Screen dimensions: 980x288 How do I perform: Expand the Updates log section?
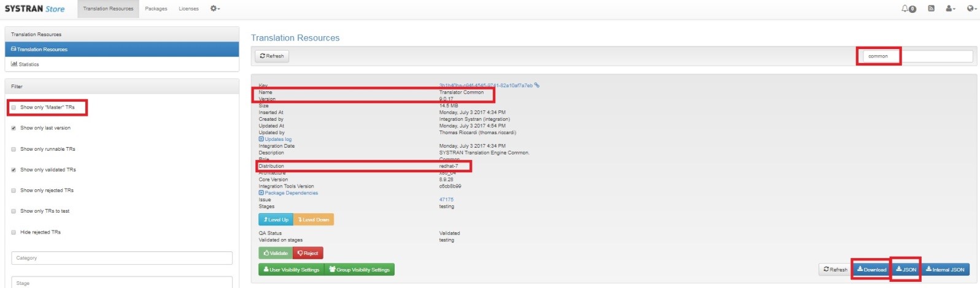pyautogui.click(x=276, y=139)
